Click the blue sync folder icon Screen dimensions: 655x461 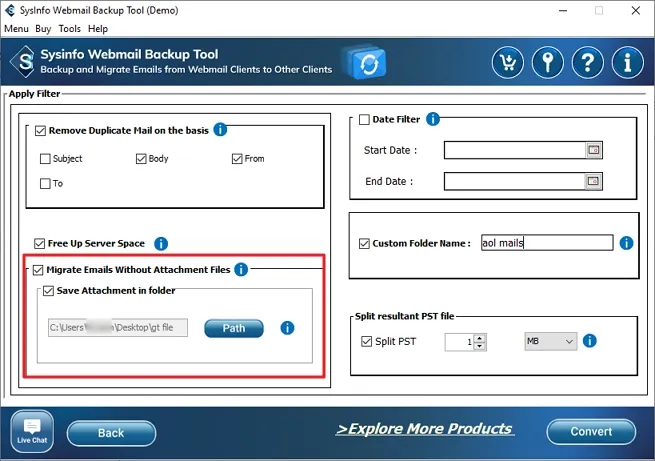click(367, 63)
